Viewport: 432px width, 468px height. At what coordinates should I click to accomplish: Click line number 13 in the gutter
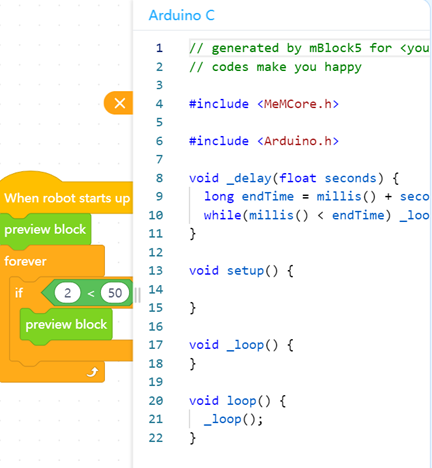(156, 270)
